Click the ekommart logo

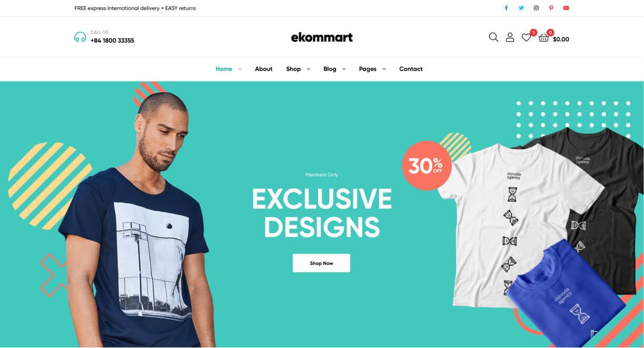(322, 37)
